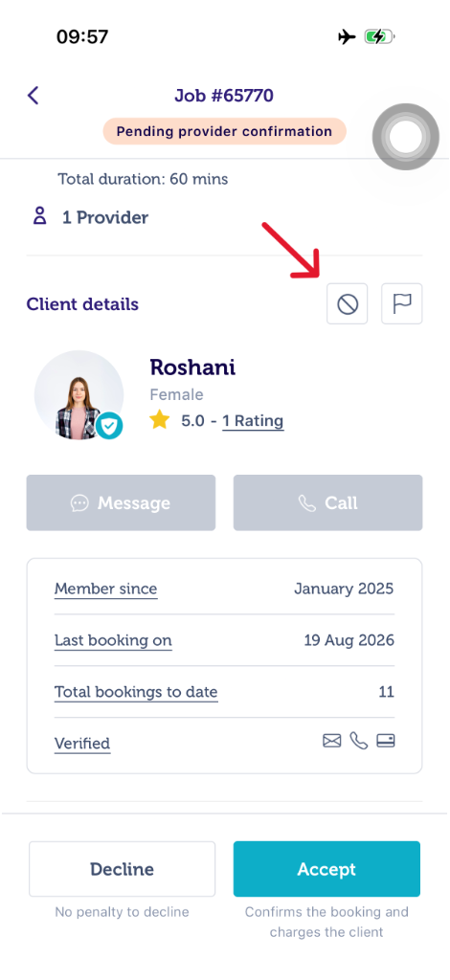The width and height of the screenshot is (450, 980).
Task: Click the verified phone icon
Action: (x=359, y=742)
